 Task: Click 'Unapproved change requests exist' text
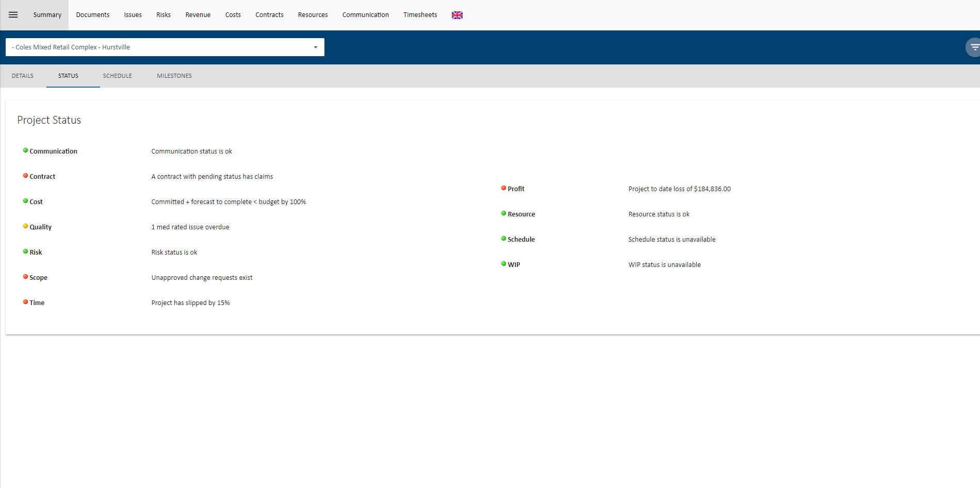202,278
